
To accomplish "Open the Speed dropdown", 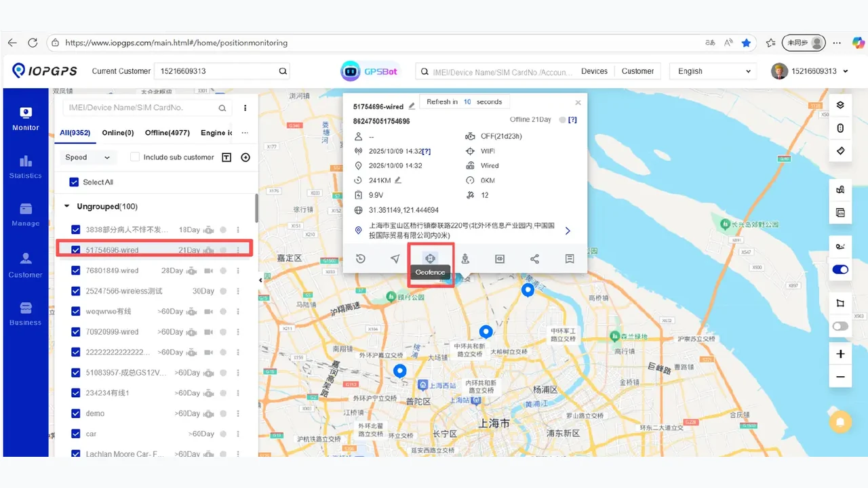I will [x=88, y=157].
